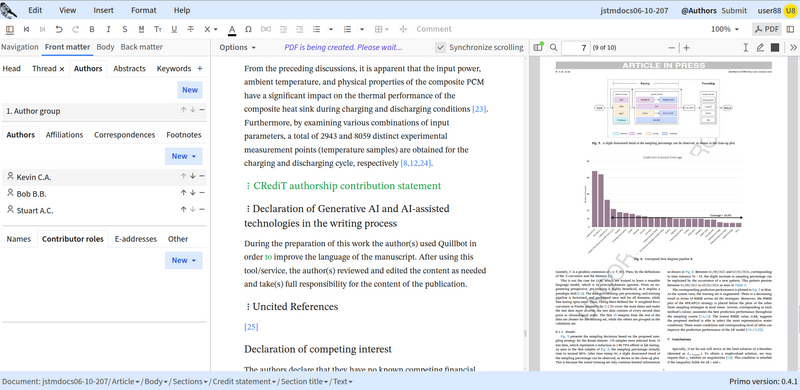The height and width of the screenshot is (390, 800).
Task: Apply bold formatting
Action: pyautogui.click(x=92, y=29)
